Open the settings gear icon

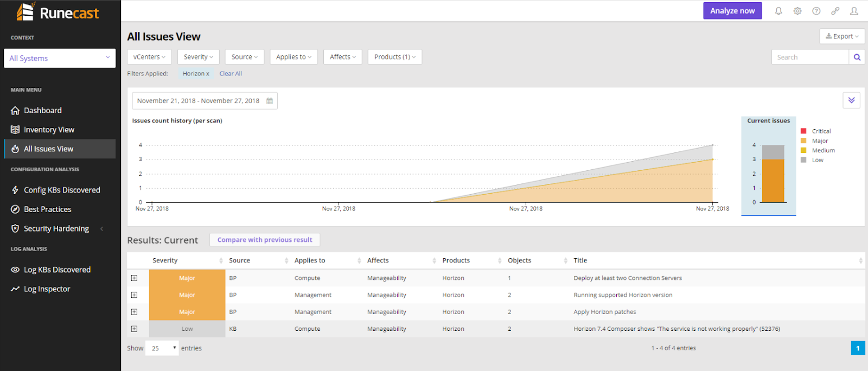click(797, 11)
